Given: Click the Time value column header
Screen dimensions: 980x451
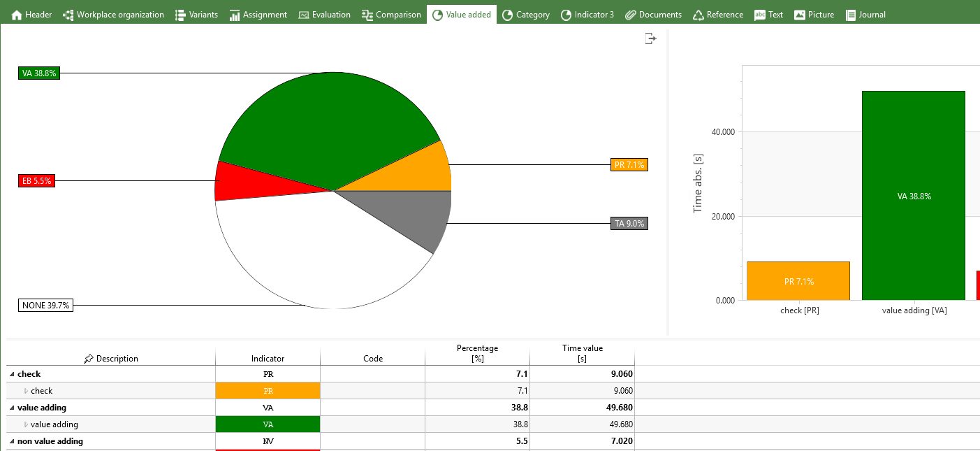Looking at the screenshot, I should click(582, 353).
